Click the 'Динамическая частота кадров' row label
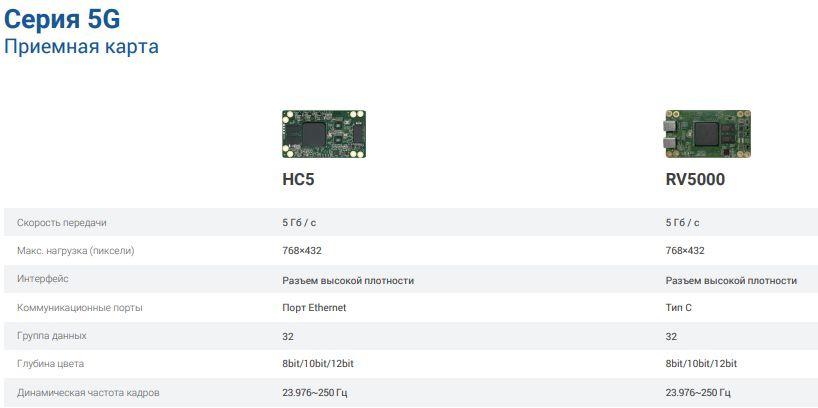 (88, 392)
